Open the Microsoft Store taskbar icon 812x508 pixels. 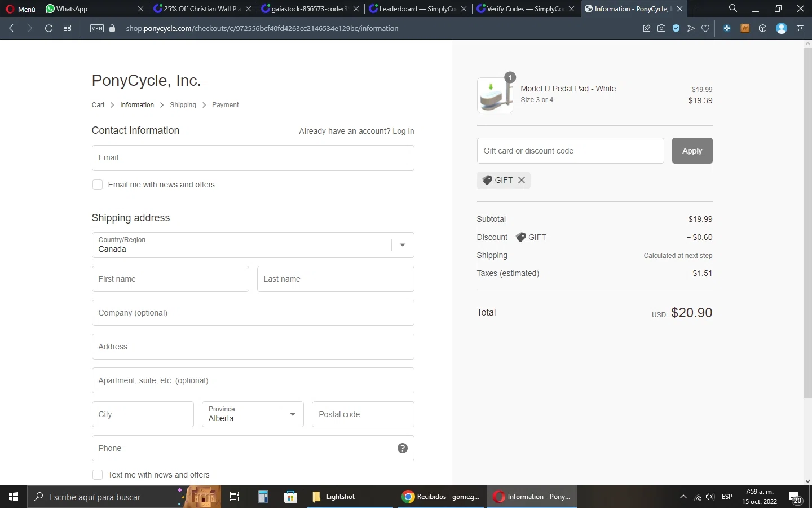coord(290,497)
